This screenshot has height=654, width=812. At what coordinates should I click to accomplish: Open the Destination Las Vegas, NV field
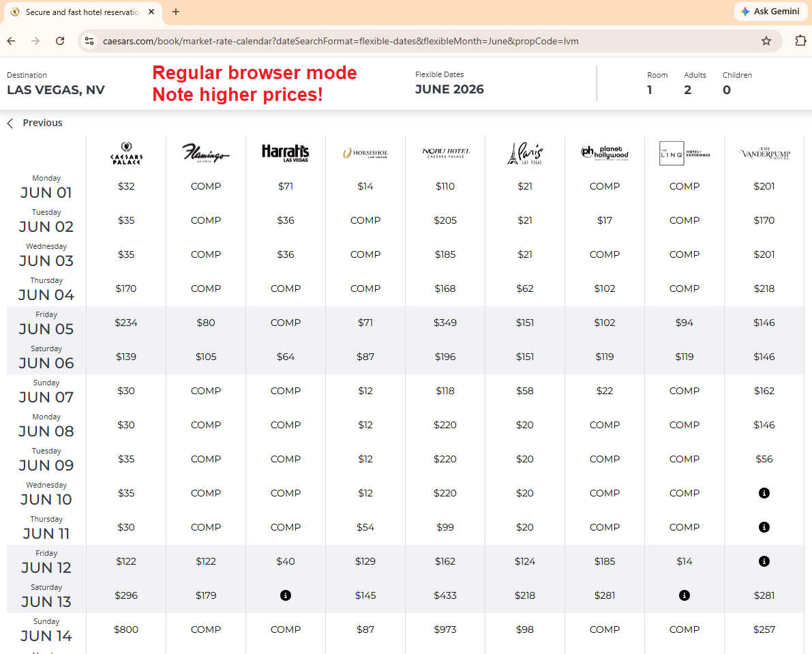pos(56,83)
